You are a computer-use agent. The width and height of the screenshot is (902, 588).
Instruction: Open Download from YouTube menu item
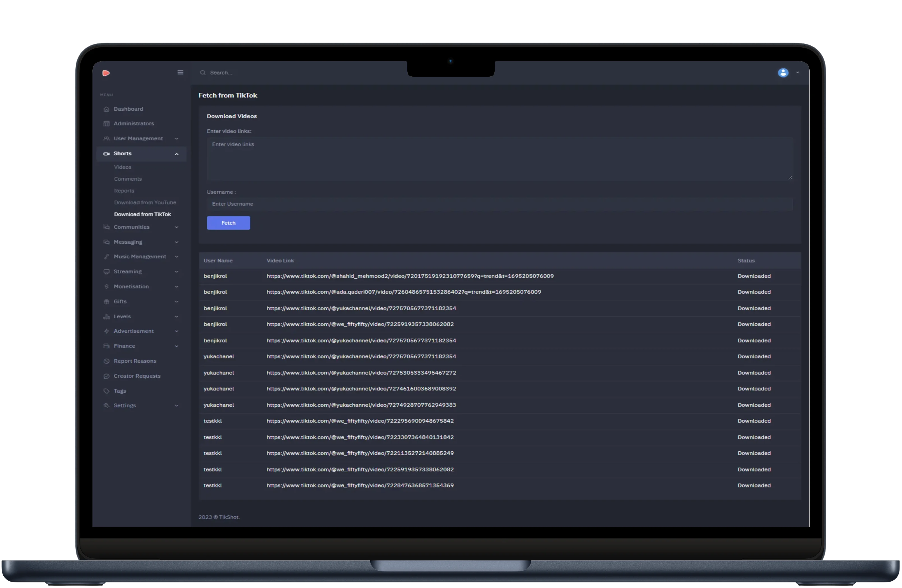click(x=145, y=203)
